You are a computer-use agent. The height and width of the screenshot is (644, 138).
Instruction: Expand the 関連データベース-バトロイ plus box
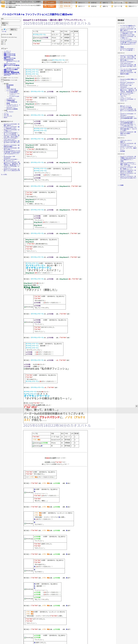click(2, 78)
